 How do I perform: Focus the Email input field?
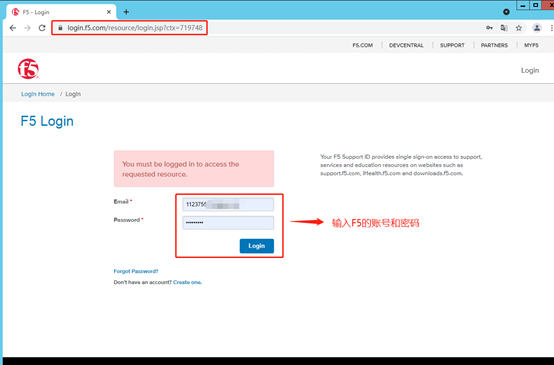[x=228, y=205]
